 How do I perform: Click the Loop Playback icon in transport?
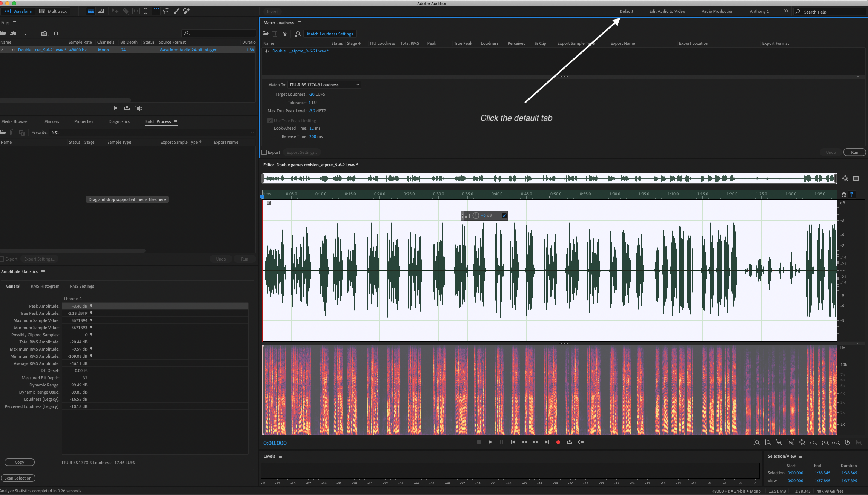point(569,442)
